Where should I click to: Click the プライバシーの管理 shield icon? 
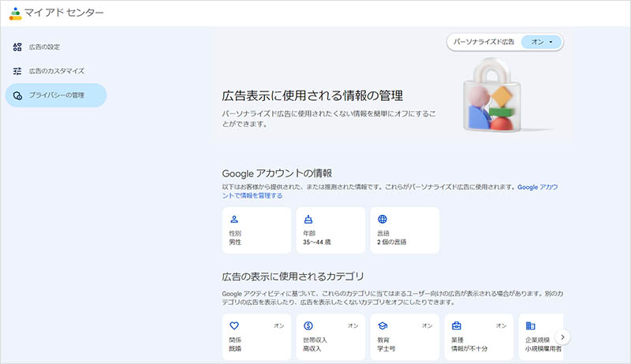pyautogui.click(x=17, y=95)
